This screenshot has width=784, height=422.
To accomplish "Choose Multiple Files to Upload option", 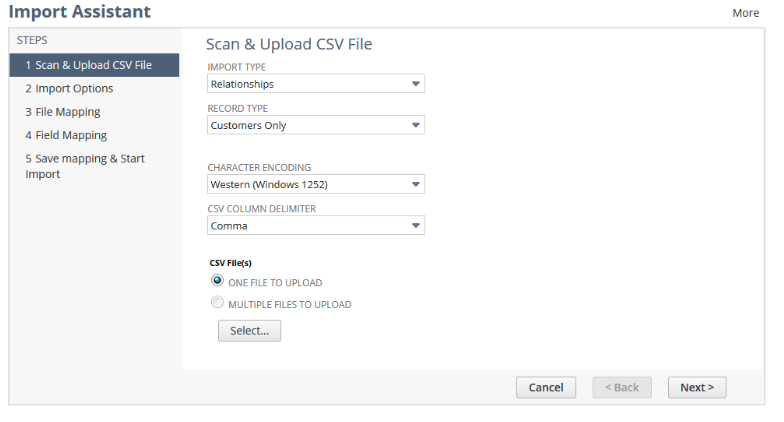I will click(217, 303).
